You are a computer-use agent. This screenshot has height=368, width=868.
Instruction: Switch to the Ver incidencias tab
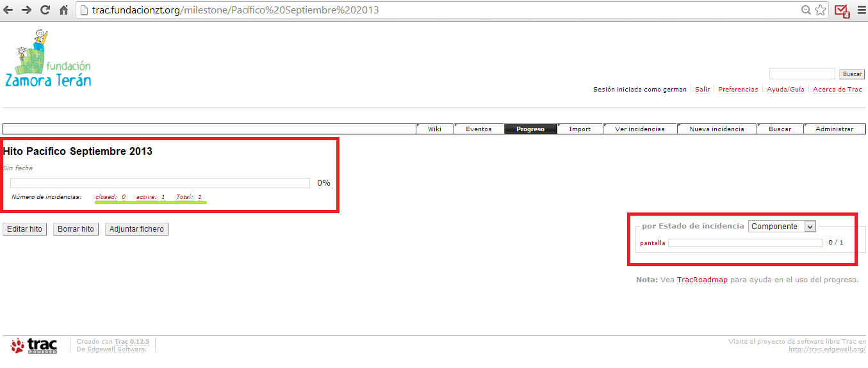click(x=639, y=129)
